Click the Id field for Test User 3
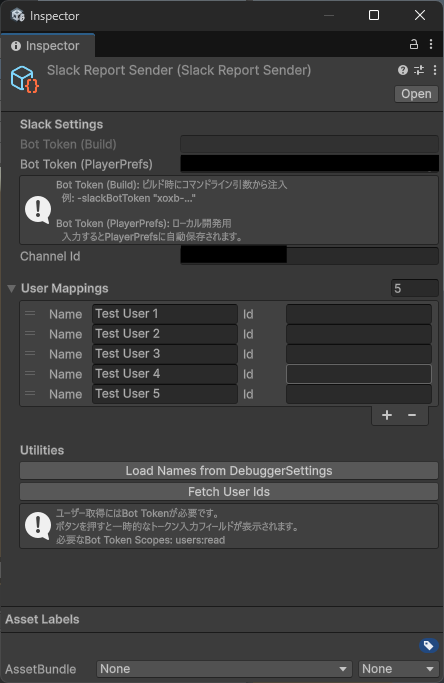This screenshot has width=444, height=683. coord(359,354)
